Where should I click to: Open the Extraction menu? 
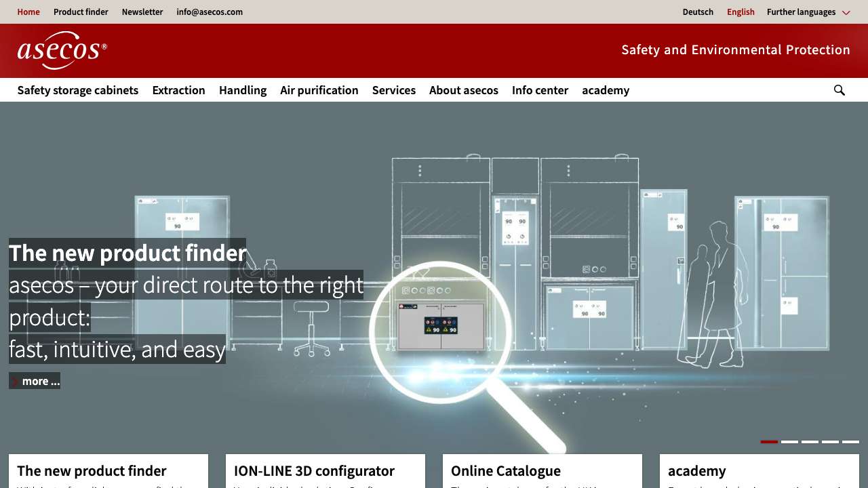(178, 90)
